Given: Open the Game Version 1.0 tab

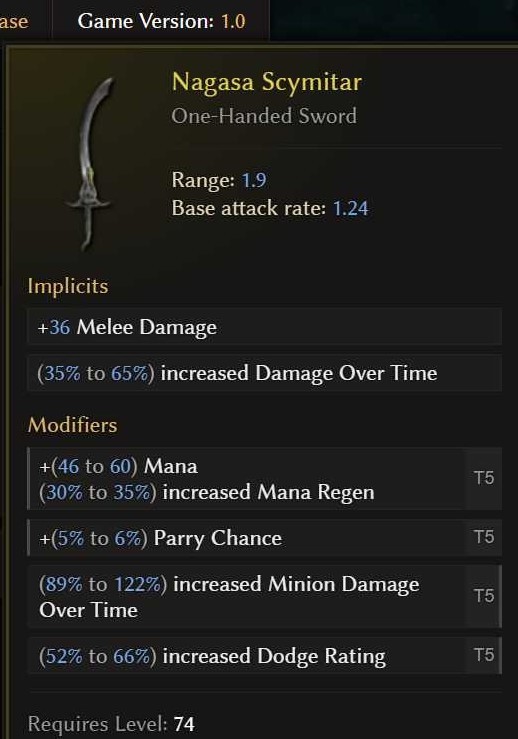Looking at the screenshot, I should click(161, 21).
